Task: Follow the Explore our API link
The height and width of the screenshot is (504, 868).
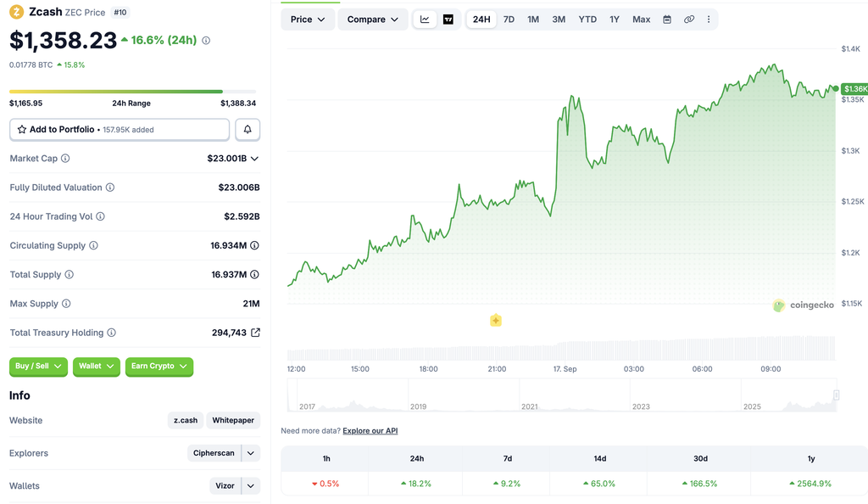Action: pyautogui.click(x=370, y=431)
